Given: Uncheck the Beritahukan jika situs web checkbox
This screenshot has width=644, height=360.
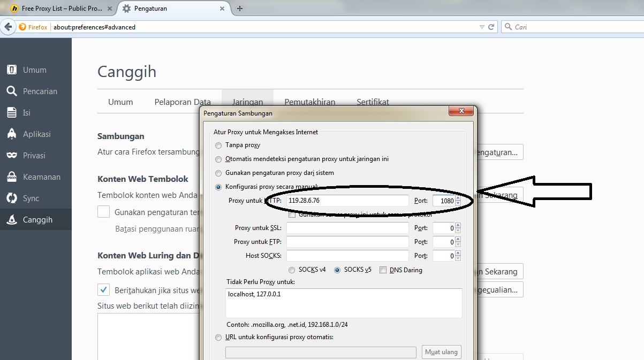Looking at the screenshot, I should pyautogui.click(x=104, y=290).
